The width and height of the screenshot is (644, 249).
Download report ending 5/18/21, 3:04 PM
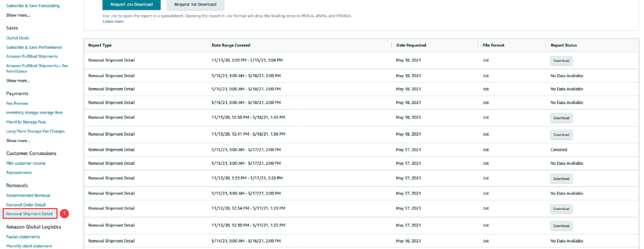click(561, 61)
